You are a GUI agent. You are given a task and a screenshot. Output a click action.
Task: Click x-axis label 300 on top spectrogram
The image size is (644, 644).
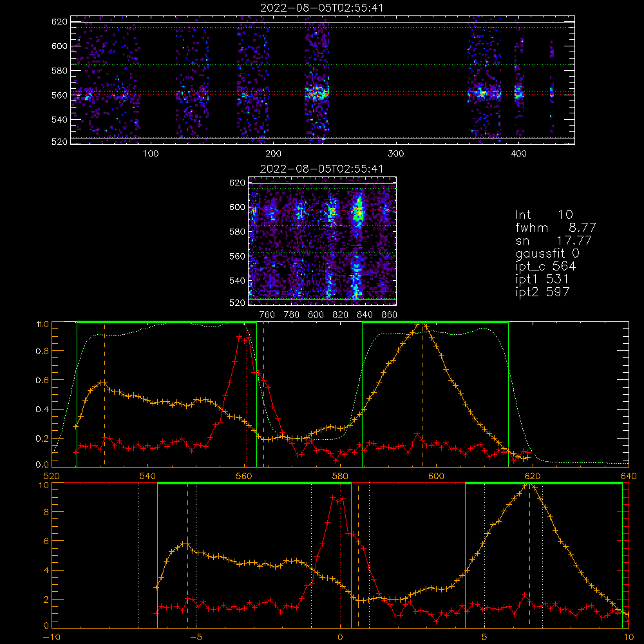(396, 154)
